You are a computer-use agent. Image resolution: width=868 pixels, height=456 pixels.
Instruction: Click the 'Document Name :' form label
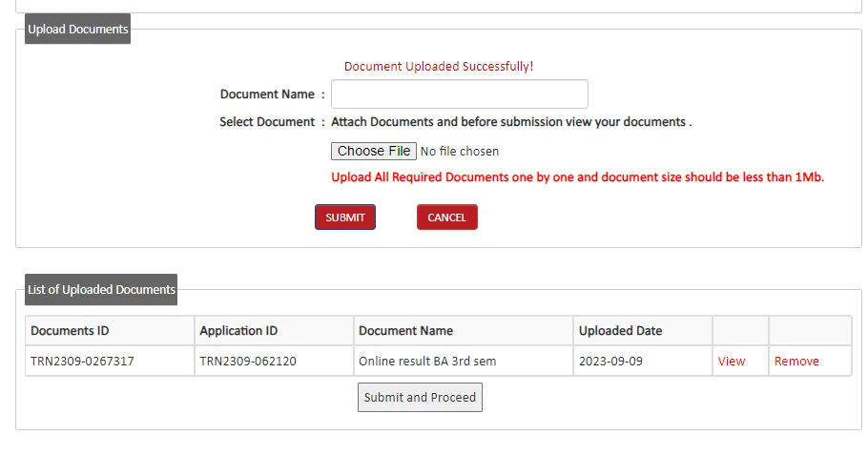pos(273,94)
